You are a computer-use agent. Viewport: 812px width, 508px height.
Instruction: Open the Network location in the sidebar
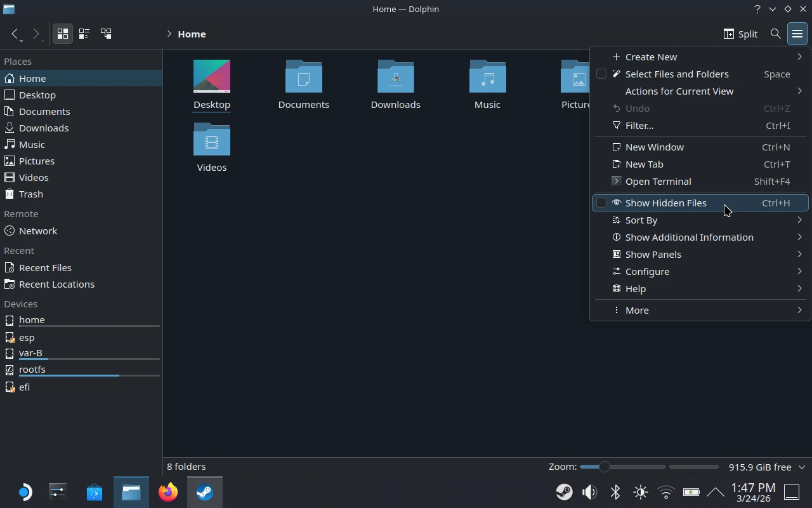point(38,231)
